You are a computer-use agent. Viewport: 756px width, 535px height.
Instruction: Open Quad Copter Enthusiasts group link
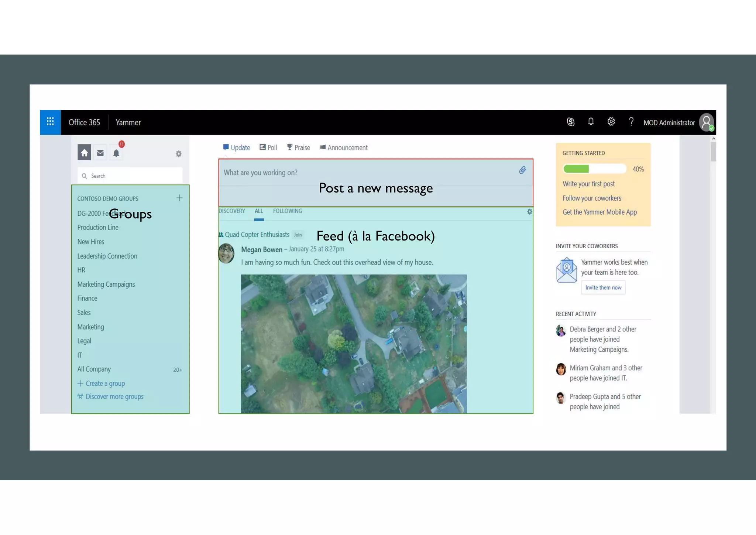point(257,235)
